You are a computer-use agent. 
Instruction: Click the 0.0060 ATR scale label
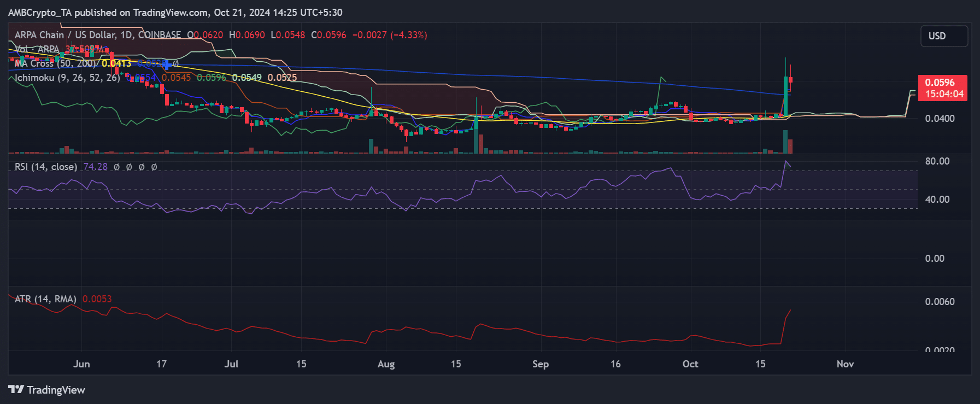tap(940, 302)
